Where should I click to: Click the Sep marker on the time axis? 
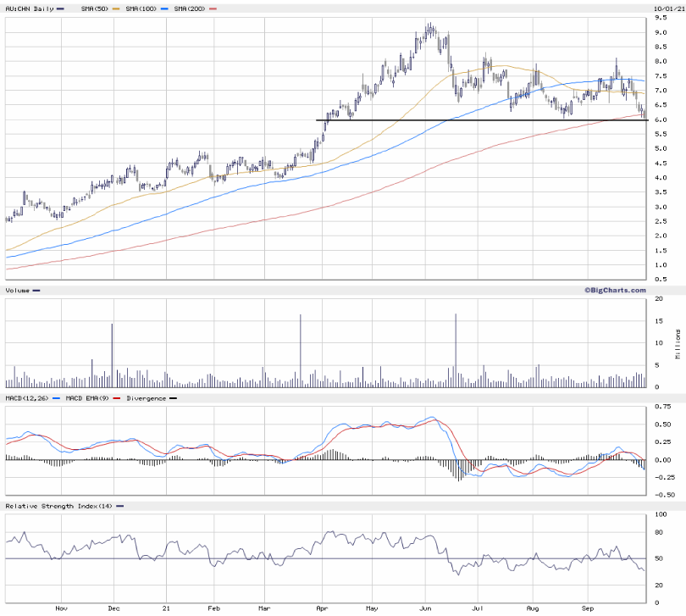click(x=588, y=608)
